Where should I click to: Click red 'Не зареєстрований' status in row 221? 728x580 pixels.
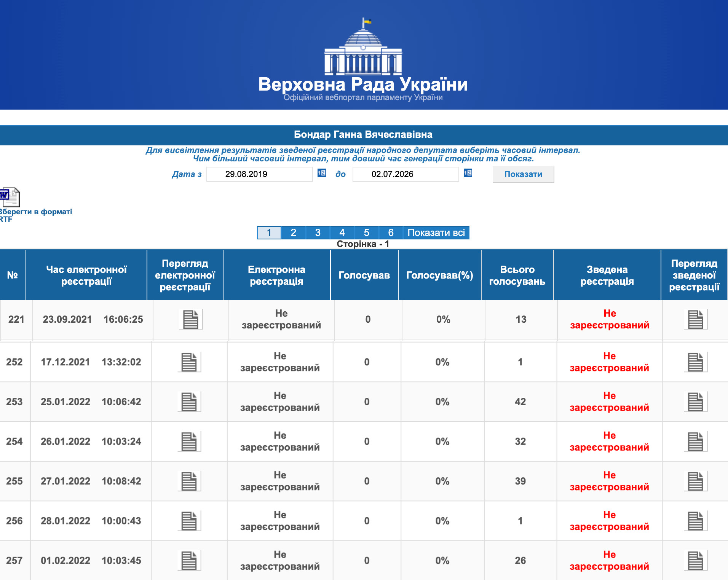click(x=610, y=319)
